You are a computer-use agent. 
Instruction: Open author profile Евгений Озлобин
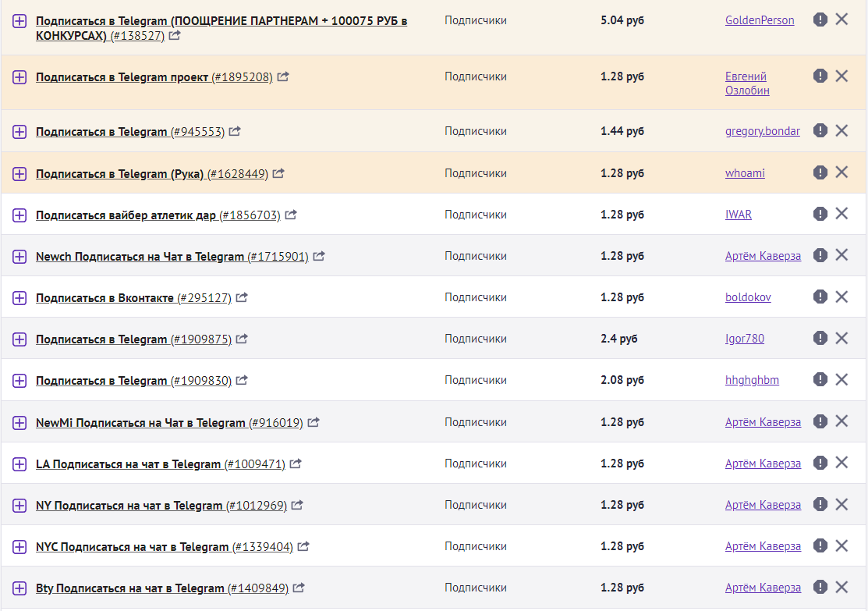pyautogui.click(x=747, y=83)
